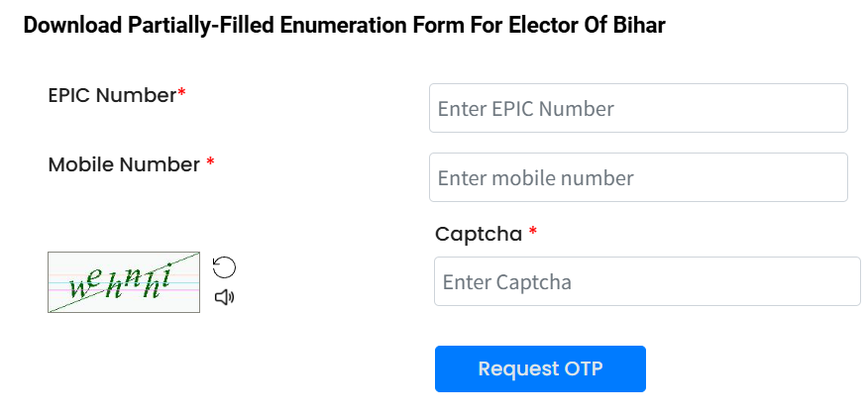Reload captcha using the circular arrow icon
The height and width of the screenshot is (416, 868).
click(224, 267)
